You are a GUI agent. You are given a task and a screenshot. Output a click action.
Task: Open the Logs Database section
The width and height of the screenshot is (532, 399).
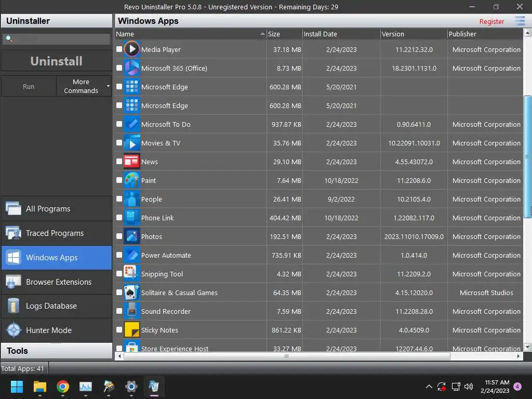click(57, 306)
